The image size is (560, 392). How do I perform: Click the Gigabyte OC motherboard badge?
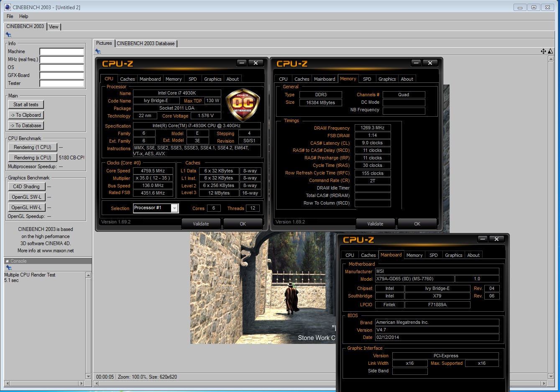coord(243,105)
